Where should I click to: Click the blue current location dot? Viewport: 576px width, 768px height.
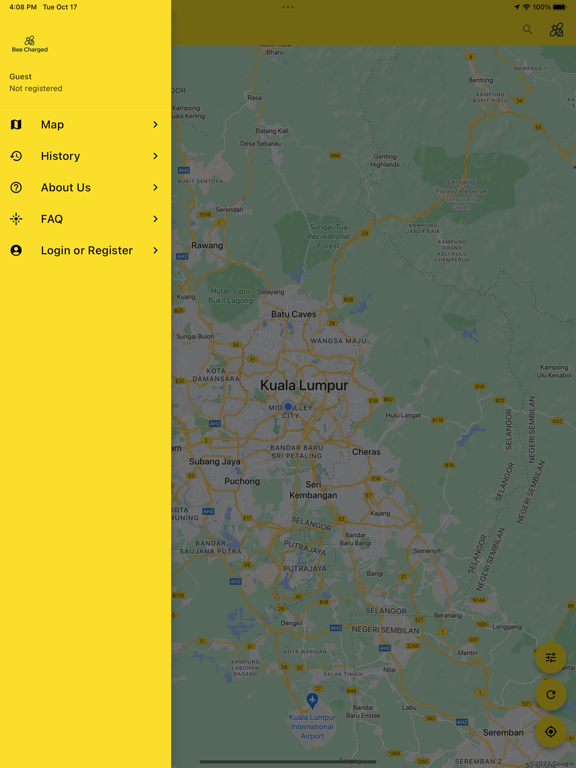coord(288,407)
